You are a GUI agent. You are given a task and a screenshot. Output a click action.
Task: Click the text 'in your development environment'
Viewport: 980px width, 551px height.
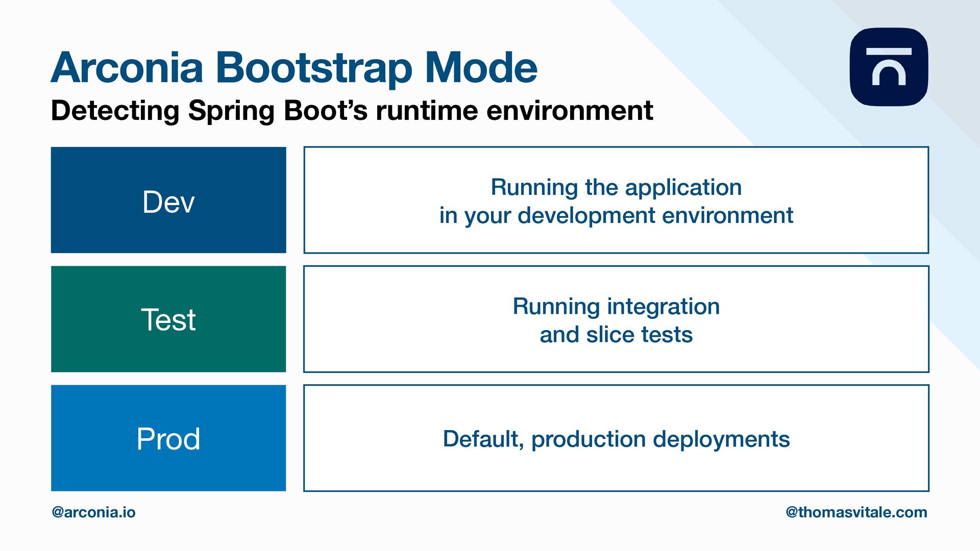coord(616,216)
